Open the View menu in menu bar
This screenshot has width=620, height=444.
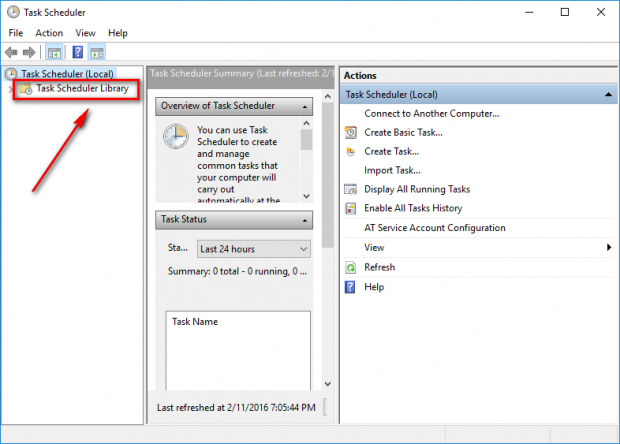click(x=85, y=33)
